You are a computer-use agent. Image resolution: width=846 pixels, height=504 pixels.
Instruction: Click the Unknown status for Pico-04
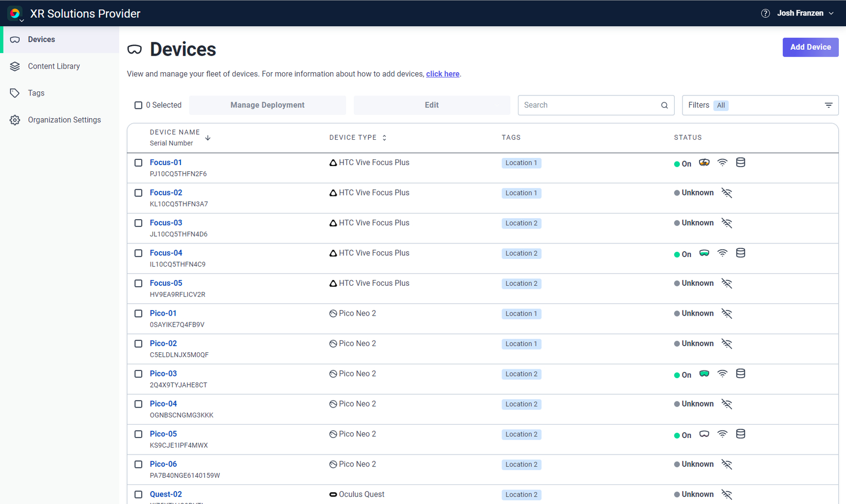(x=694, y=404)
